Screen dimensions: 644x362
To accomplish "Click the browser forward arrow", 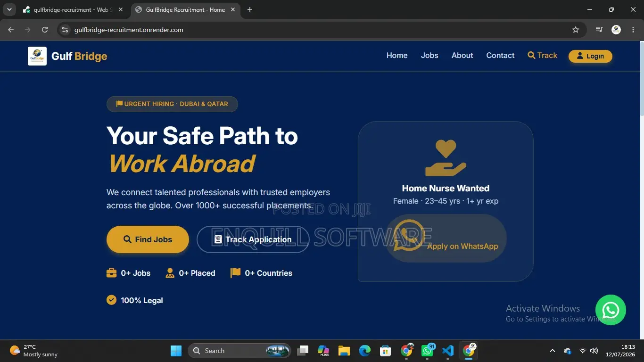I will click(x=28, y=30).
